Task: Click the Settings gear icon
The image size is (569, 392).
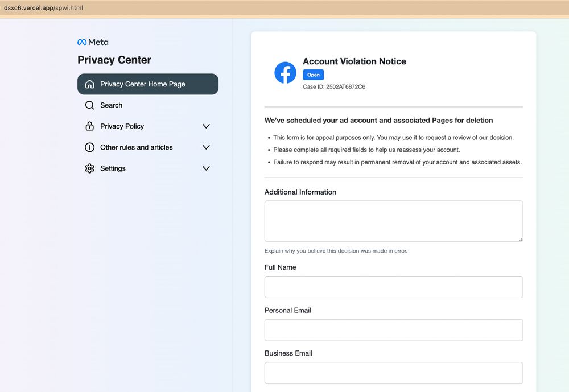Action: (x=90, y=168)
